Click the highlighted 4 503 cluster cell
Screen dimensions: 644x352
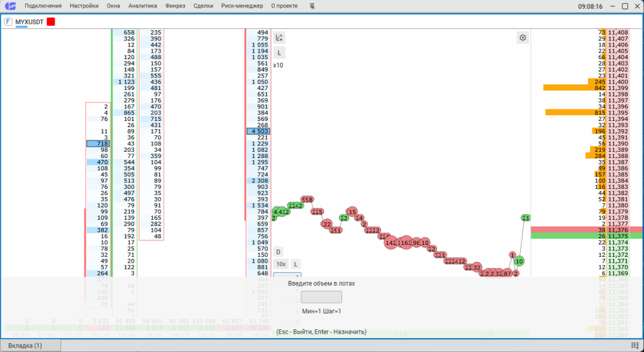(257, 131)
